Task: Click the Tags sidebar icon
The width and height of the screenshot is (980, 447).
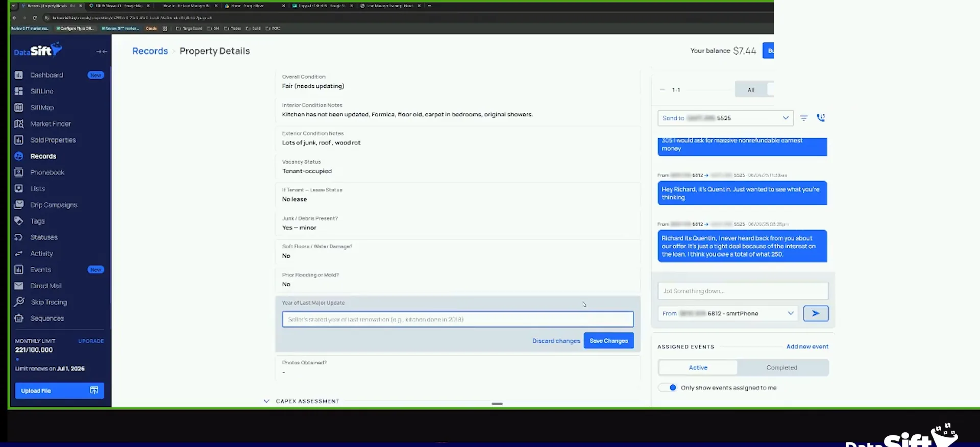Action: (19, 221)
